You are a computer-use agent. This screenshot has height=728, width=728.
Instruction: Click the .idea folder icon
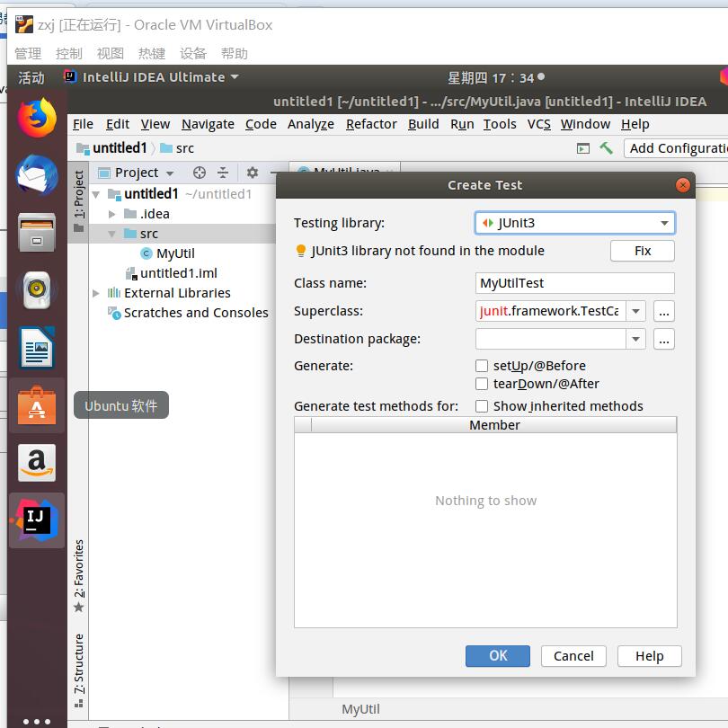coord(130,214)
